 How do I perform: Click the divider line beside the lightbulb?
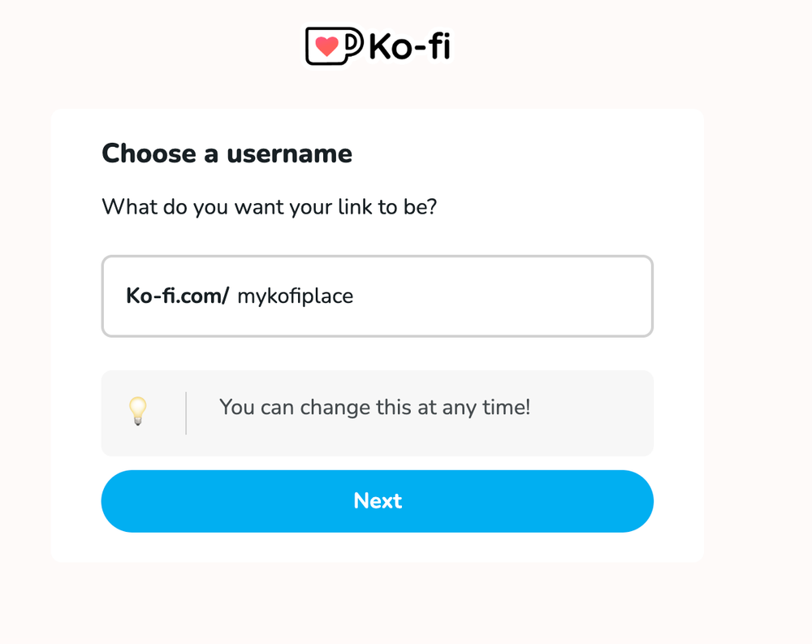pyautogui.click(x=186, y=413)
